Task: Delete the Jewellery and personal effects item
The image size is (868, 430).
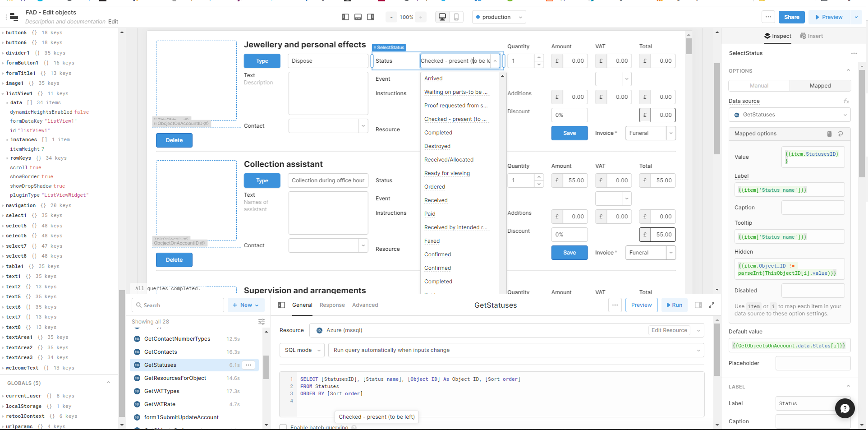Action: (x=174, y=140)
